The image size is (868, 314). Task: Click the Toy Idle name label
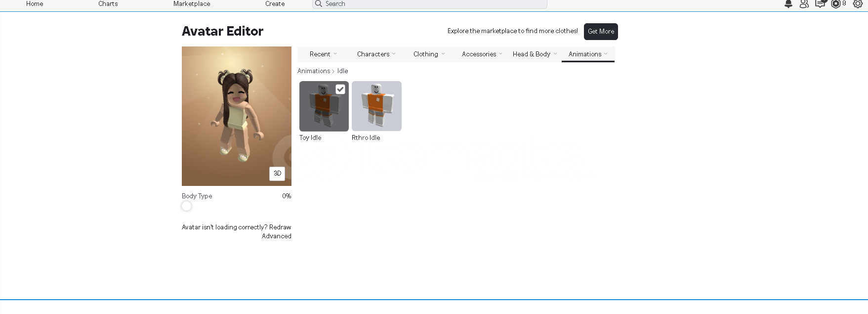click(310, 137)
